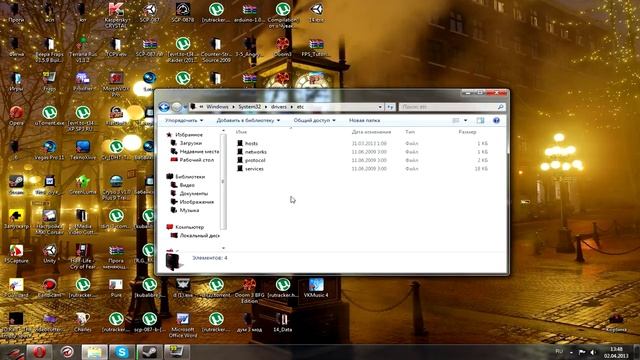Click drivers in the address breadcrumb
This screenshot has width=640, height=360.
(x=279, y=107)
